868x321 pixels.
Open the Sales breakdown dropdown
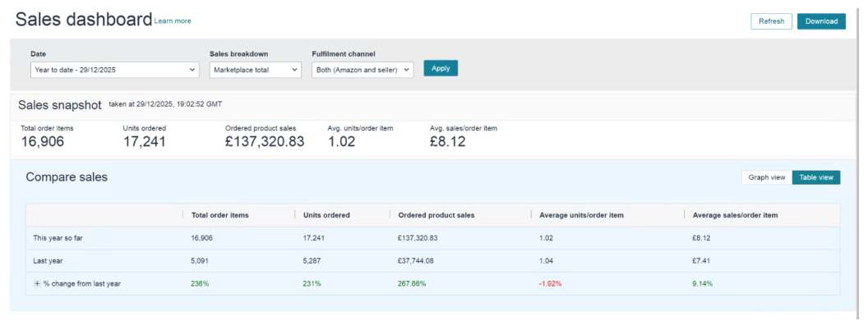tap(256, 70)
